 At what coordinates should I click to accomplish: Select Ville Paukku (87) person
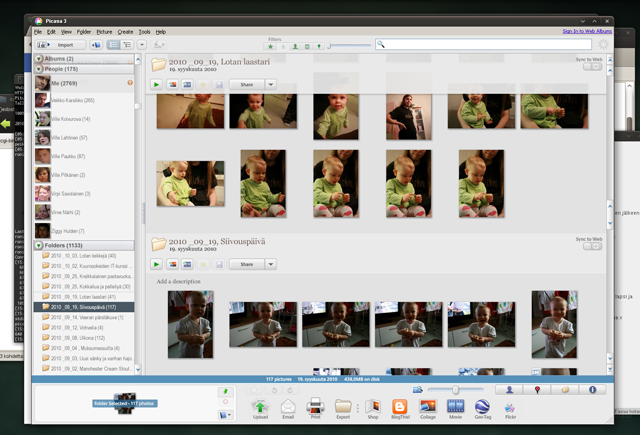tap(84, 156)
